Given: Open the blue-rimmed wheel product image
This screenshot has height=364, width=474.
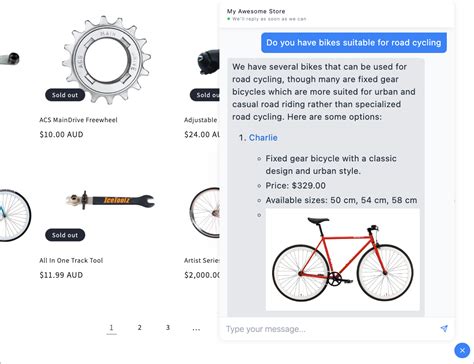Looking at the screenshot, I should (x=15, y=215).
